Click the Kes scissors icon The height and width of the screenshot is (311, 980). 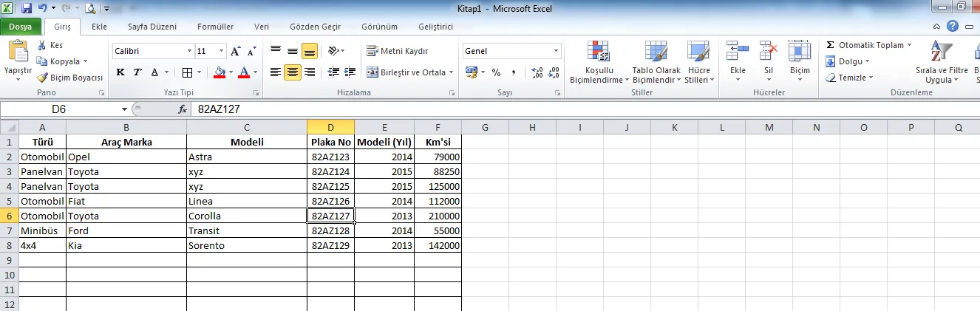pos(43,46)
